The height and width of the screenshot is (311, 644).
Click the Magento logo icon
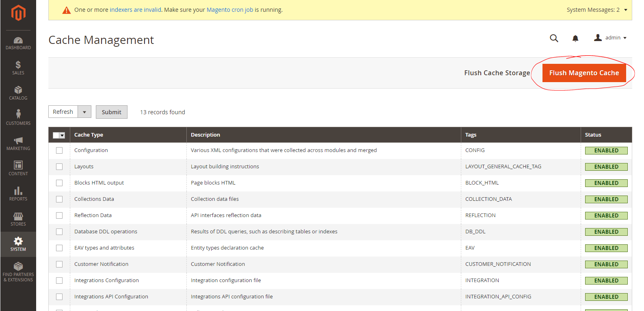18,13
